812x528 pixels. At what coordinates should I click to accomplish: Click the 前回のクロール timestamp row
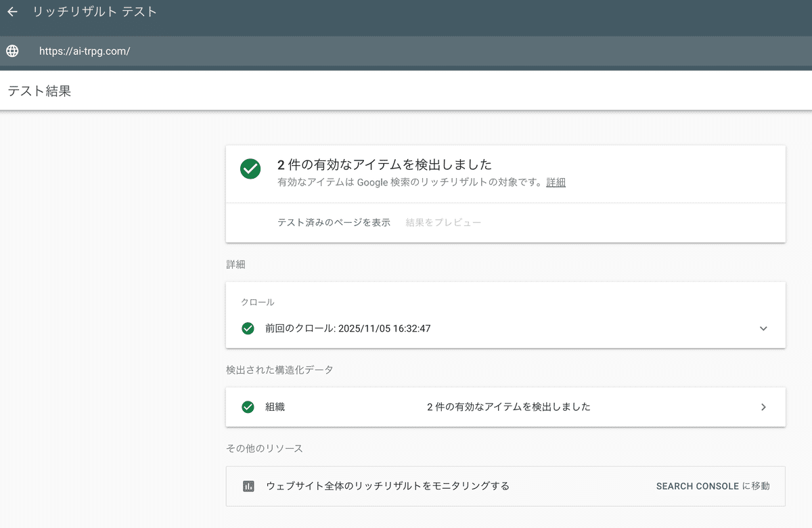tap(348, 328)
